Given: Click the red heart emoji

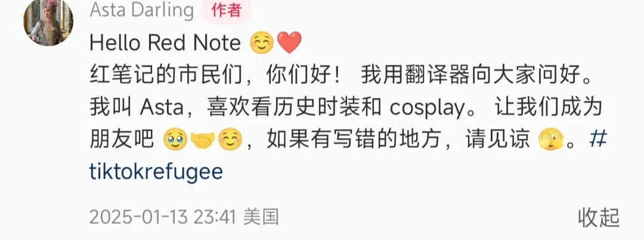Looking at the screenshot, I should point(289,43).
